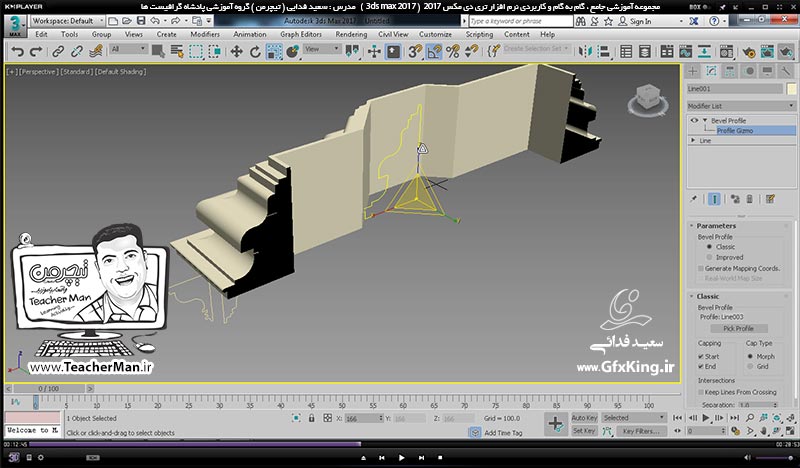Viewport: 800px width, 468px height.
Task: Open the Utilities panel wrench tab
Action: click(x=786, y=71)
